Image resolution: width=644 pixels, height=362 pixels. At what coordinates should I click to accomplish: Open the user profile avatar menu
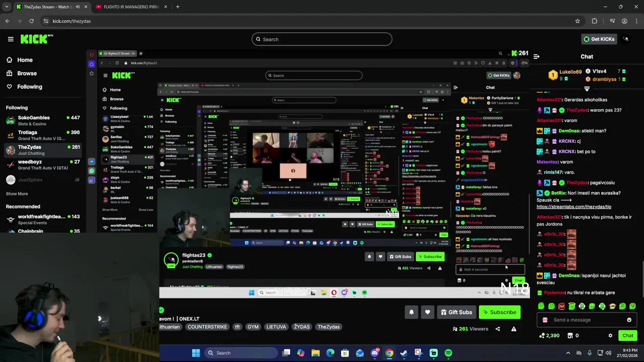click(x=626, y=39)
